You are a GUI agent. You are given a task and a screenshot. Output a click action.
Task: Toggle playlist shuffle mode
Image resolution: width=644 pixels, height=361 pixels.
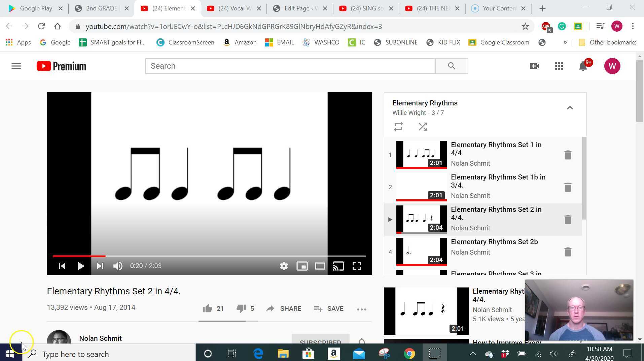(422, 126)
